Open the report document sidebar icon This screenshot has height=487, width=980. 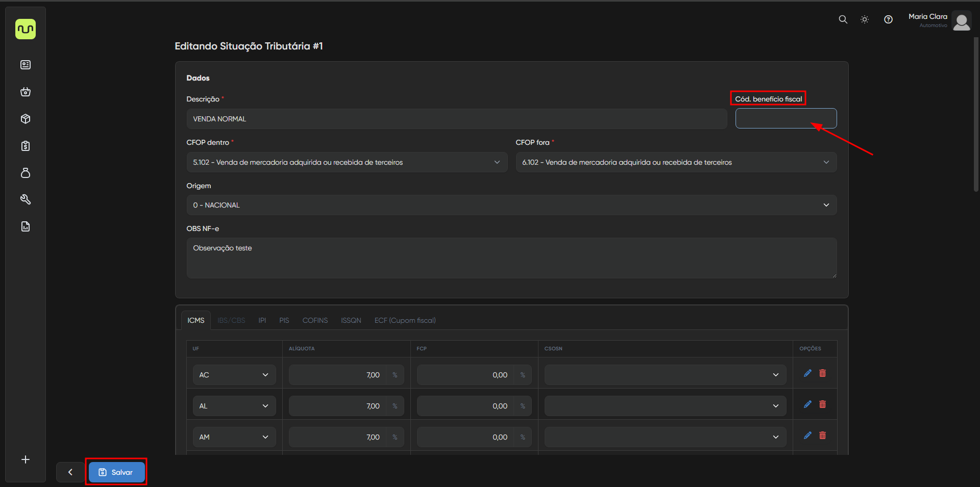[26, 226]
